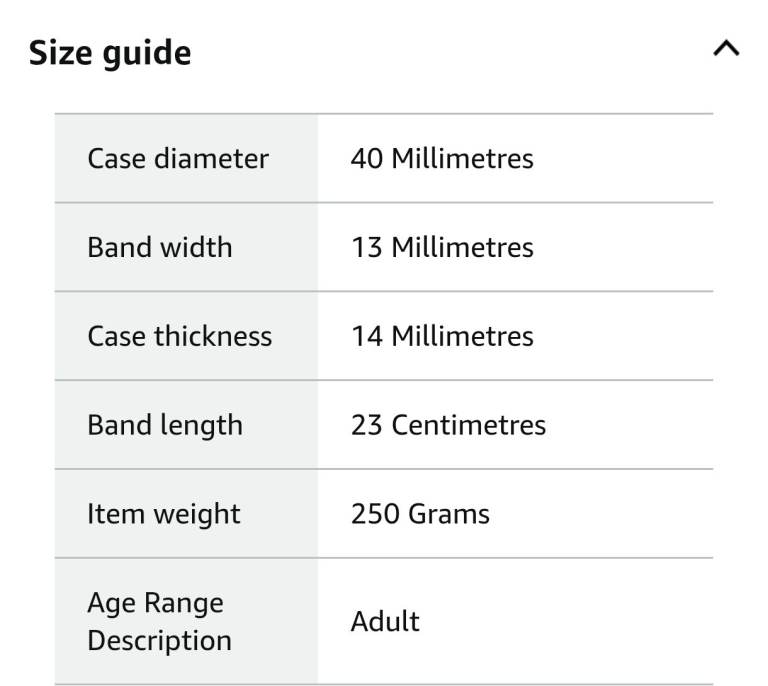Click the Millimetres unit beside Band width
768x686 pixels.
pos(462,247)
